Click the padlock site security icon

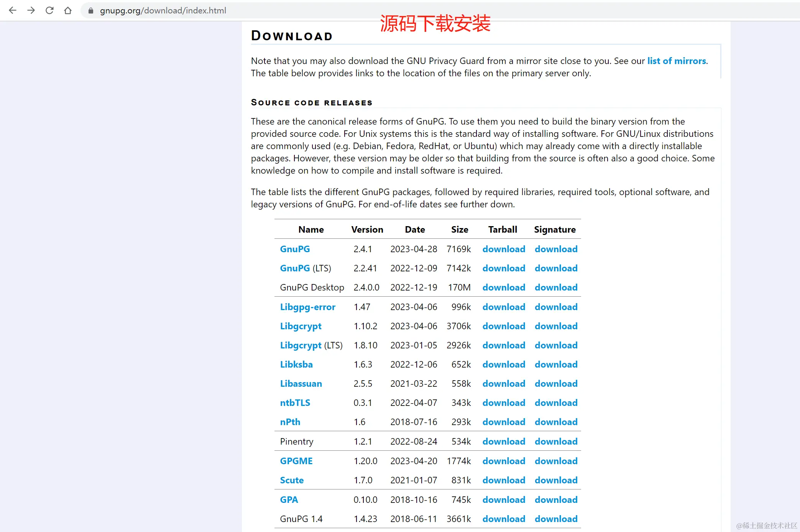(x=91, y=11)
